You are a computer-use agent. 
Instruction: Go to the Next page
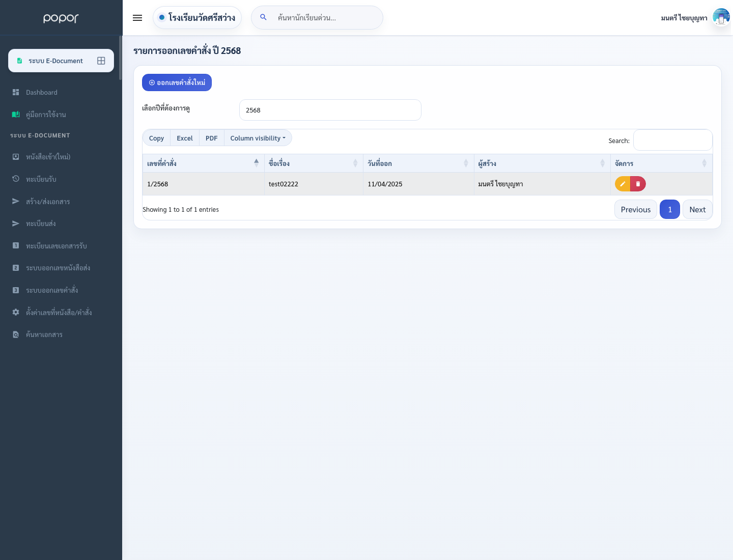[x=697, y=209]
